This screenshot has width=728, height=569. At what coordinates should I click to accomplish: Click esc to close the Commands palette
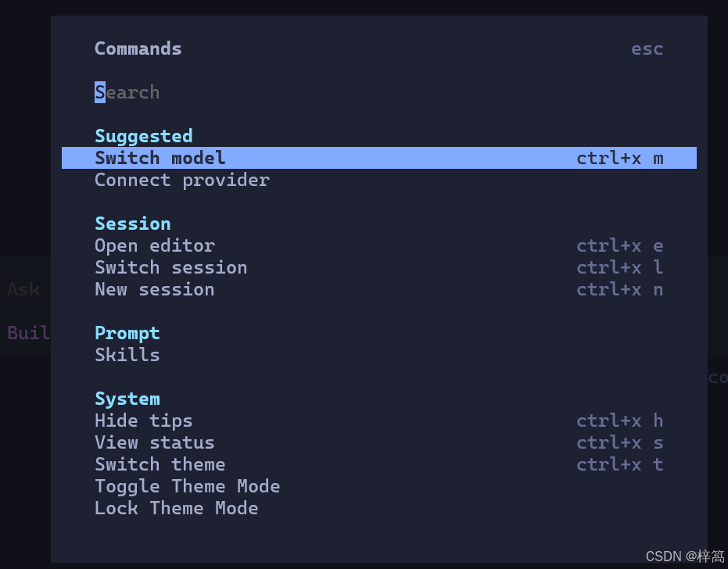pos(647,48)
